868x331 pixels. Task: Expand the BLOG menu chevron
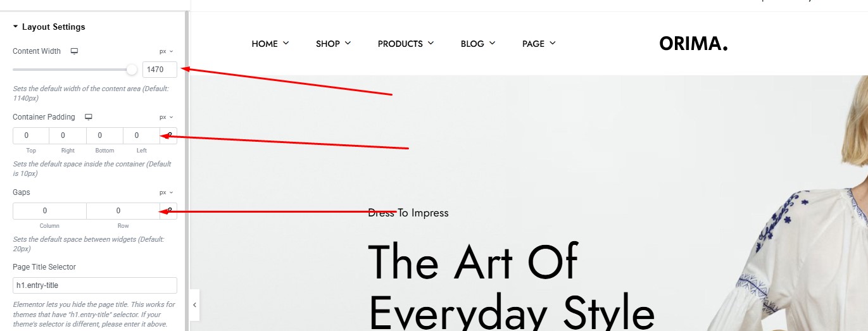coord(492,43)
